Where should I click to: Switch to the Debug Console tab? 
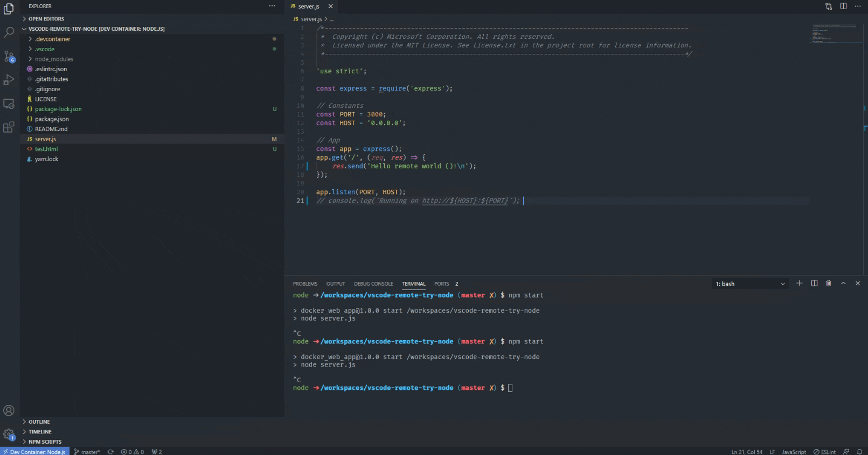click(373, 284)
